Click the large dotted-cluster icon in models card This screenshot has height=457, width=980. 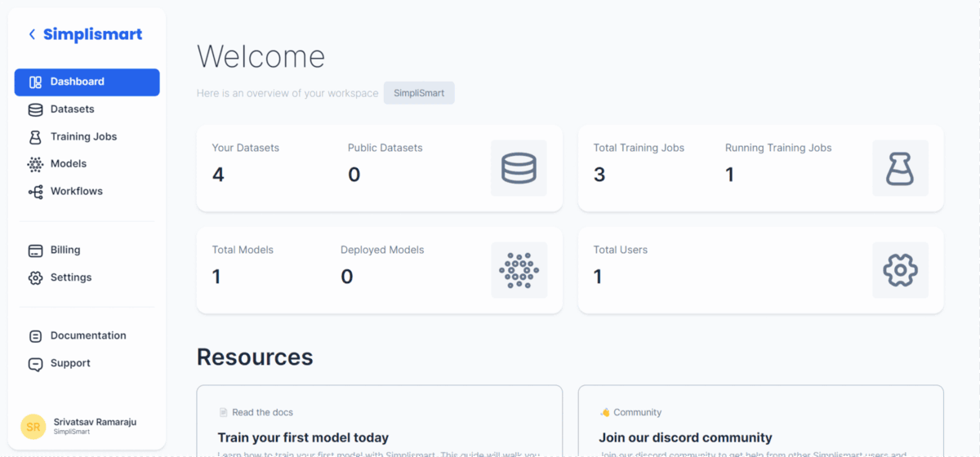coord(519,270)
